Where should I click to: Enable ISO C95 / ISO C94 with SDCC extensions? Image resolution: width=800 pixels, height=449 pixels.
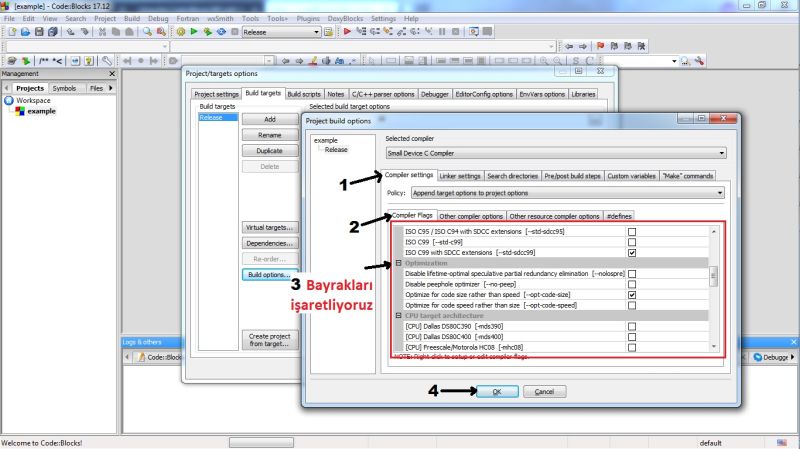pyautogui.click(x=632, y=232)
